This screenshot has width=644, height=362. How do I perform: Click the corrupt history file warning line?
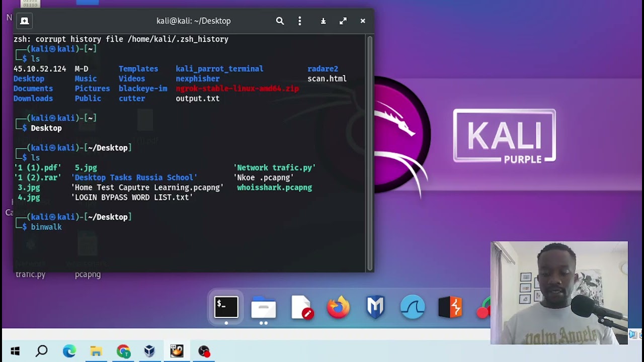click(x=121, y=39)
